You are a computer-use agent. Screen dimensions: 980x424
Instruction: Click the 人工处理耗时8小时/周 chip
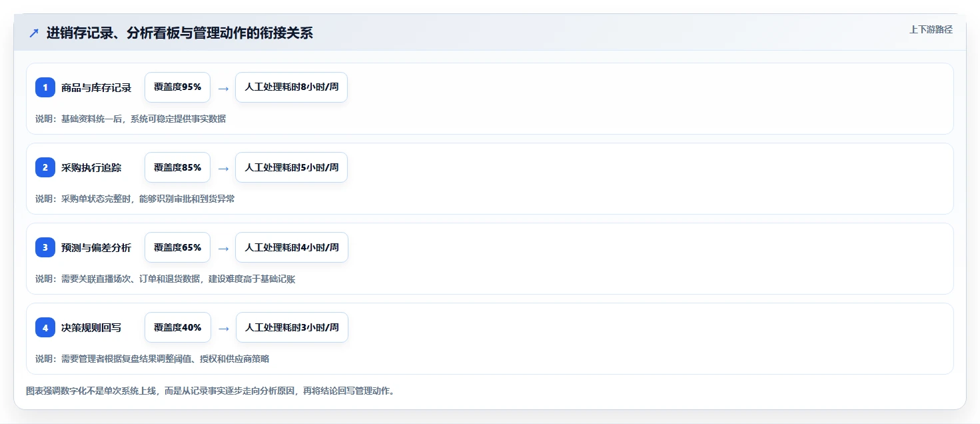tap(291, 87)
